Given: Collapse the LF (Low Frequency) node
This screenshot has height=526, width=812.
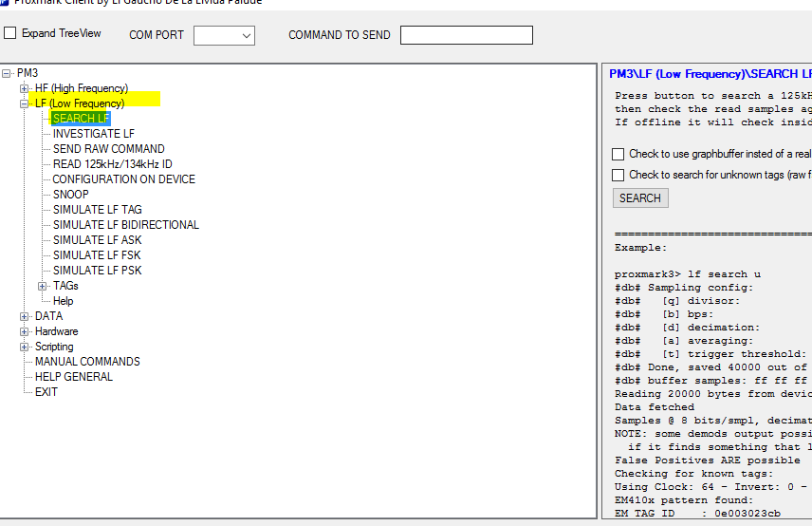Looking at the screenshot, I should click(x=25, y=103).
